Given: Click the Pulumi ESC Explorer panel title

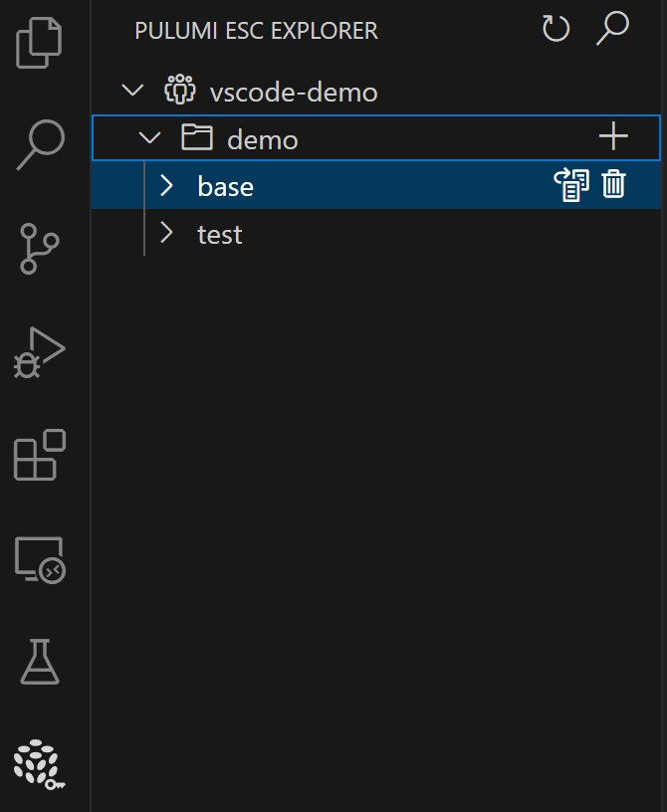Looking at the screenshot, I should click(x=256, y=32).
